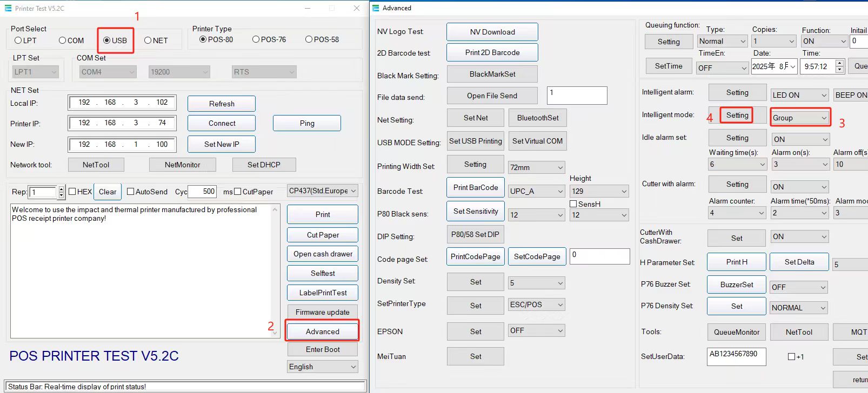Click Set Virtual COM
Viewport: 868px width, 393px height.
538,141
